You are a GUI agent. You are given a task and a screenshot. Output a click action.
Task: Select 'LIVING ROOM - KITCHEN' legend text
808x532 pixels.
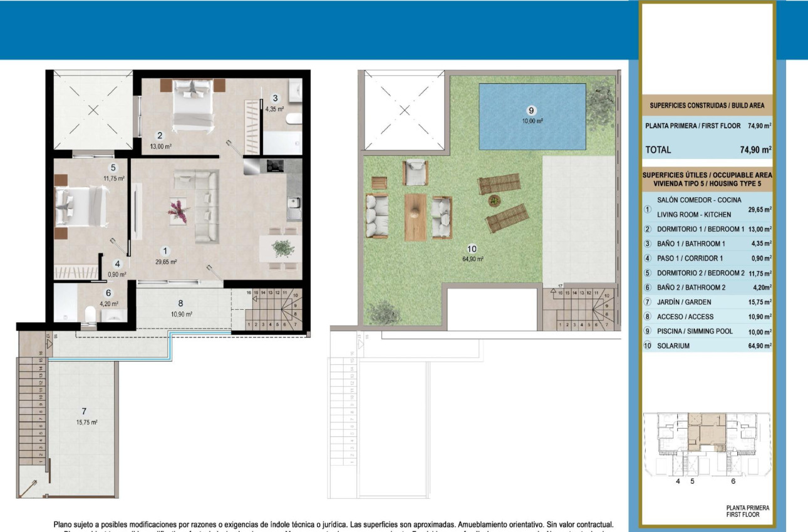[694, 215]
